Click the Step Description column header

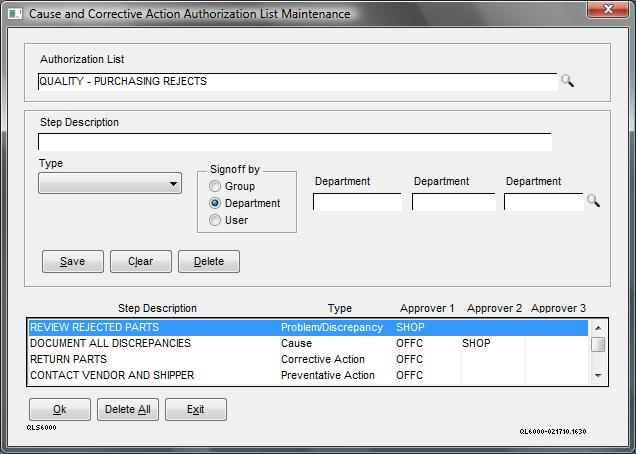[157, 308]
